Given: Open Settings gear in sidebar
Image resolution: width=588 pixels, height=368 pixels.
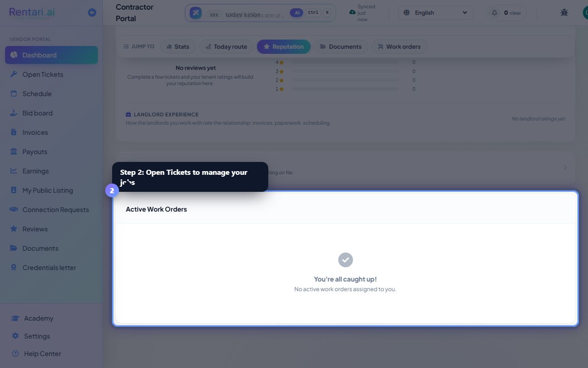Looking at the screenshot, I should pos(15,336).
